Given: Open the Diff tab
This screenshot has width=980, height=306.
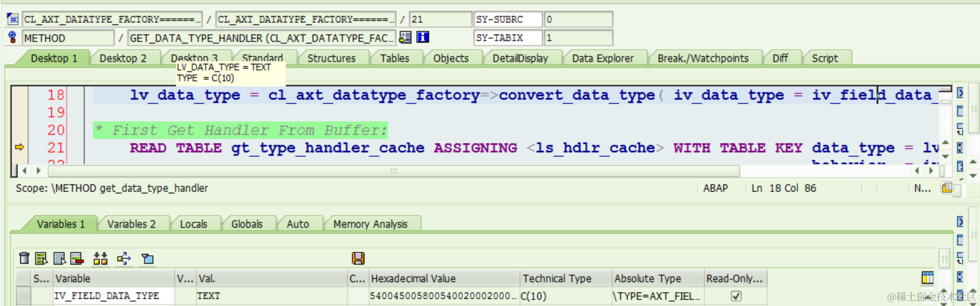Looking at the screenshot, I should click(x=780, y=58).
